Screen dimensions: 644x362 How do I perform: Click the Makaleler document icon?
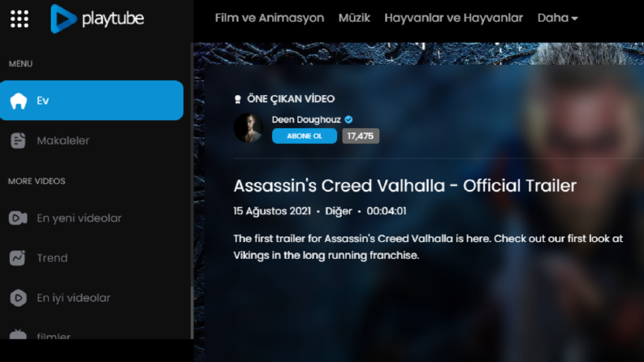[x=18, y=140]
